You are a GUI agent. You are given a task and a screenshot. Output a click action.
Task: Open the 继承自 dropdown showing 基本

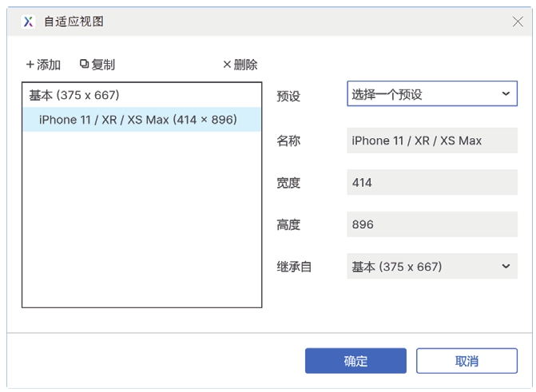(x=423, y=267)
